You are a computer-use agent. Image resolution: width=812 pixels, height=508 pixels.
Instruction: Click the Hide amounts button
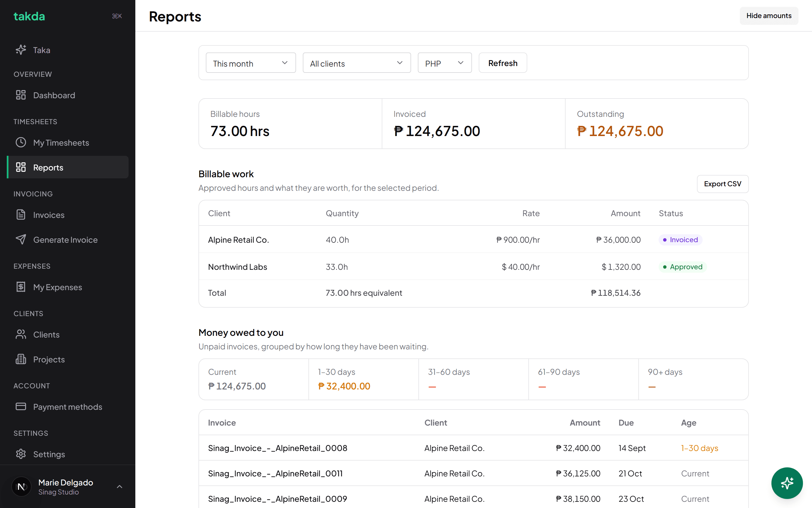(769, 16)
